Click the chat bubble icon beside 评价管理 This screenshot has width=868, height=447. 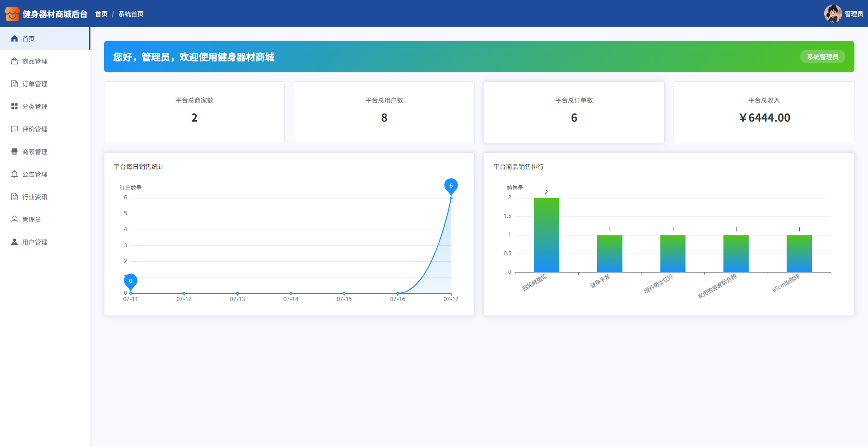tap(14, 129)
